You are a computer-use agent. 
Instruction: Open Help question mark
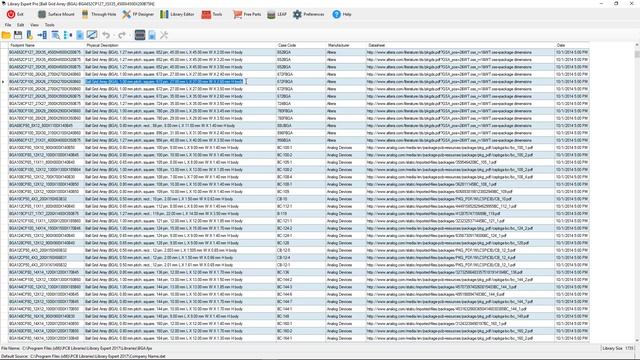pyautogui.click(x=342, y=14)
